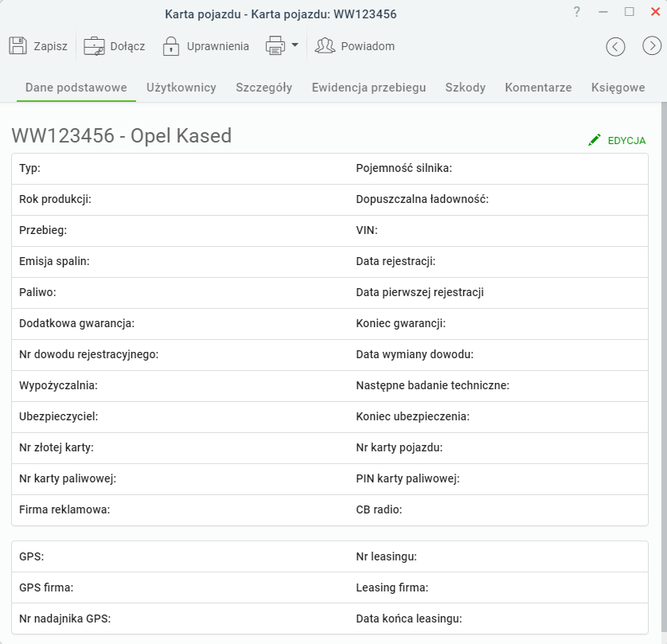Click the help question mark icon

(576, 11)
